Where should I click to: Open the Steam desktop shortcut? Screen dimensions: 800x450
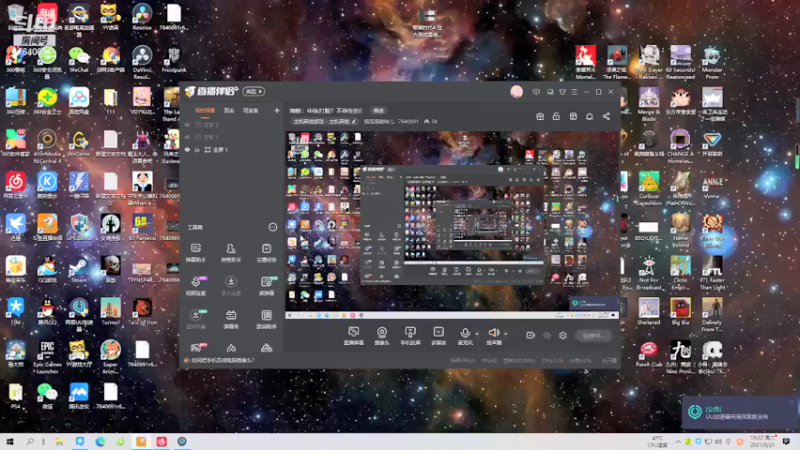pos(79,271)
